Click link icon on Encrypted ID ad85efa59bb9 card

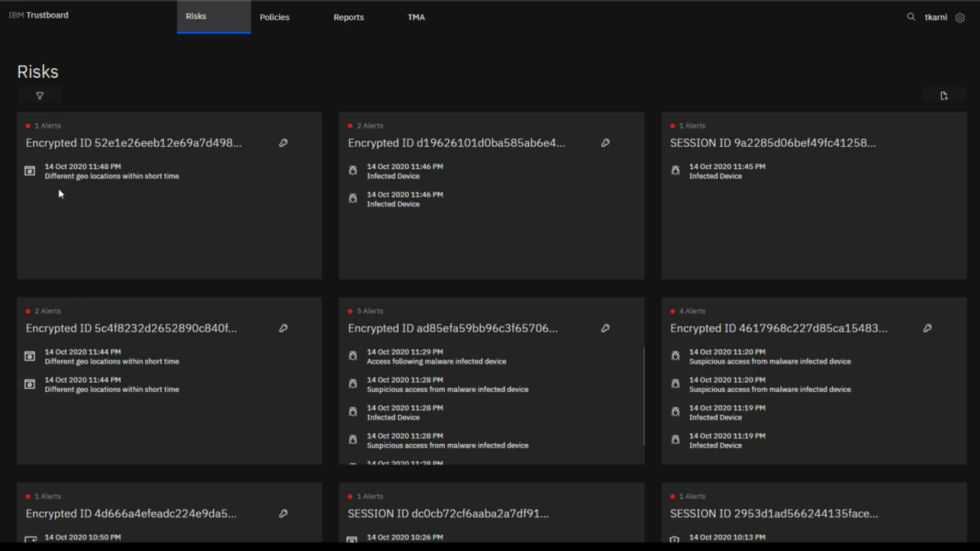click(x=606, y=328)
